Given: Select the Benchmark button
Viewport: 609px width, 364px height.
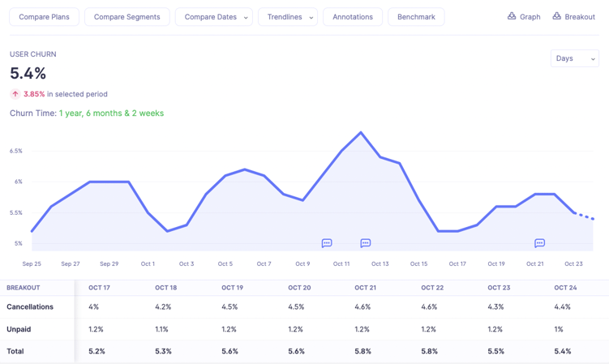Looking at the screenshot, I should coord(416,17).
